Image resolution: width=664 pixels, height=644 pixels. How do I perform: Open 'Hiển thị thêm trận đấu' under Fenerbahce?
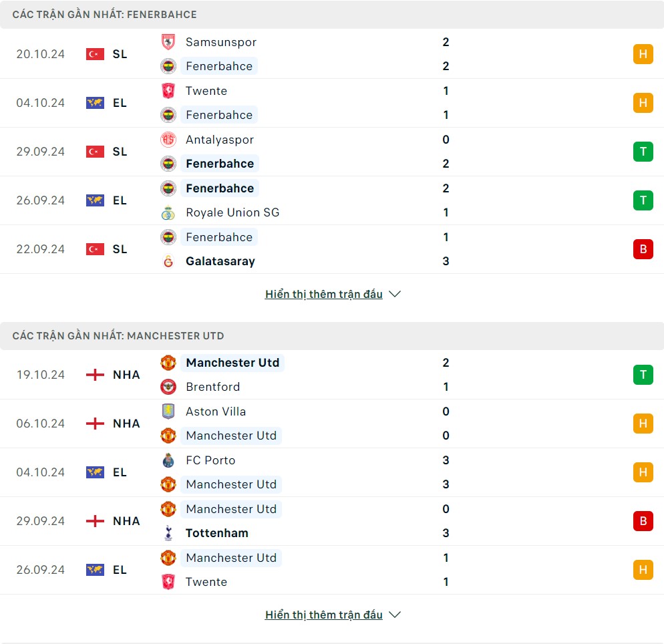point(323,294)
